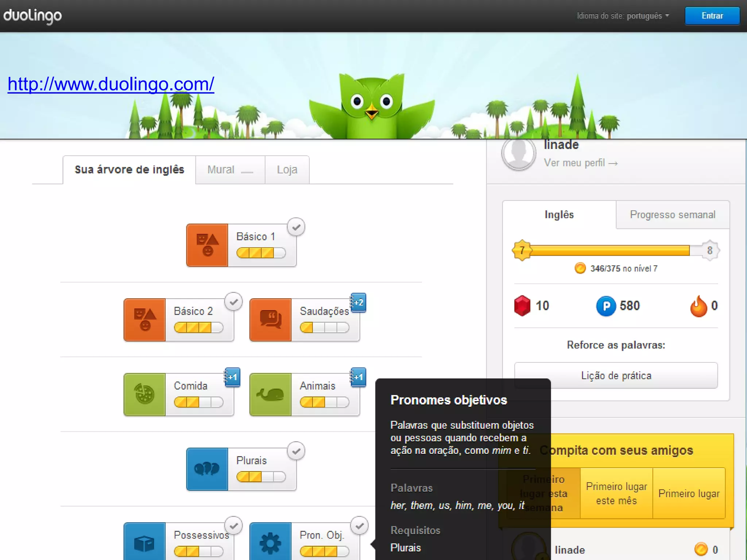The height and width of the screenshot is (560, 747).
Task: Click the coin icon beside 346/375
Action: click(580, 268)
